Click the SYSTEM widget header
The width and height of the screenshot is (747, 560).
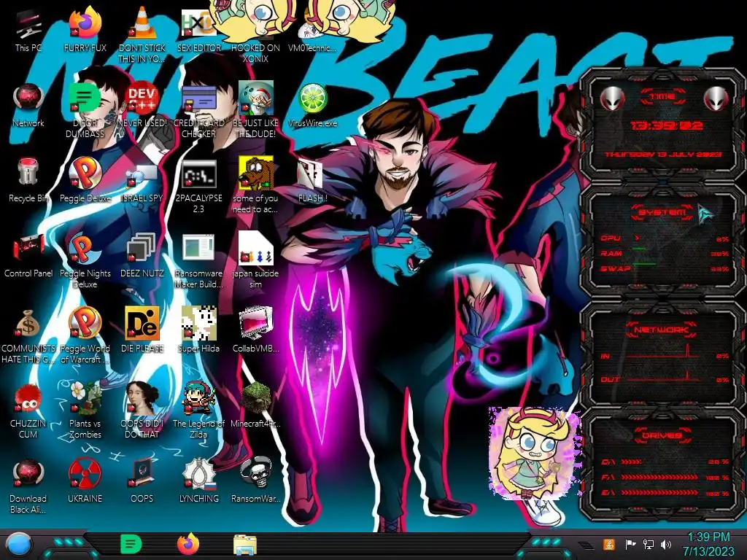point(662,212)
